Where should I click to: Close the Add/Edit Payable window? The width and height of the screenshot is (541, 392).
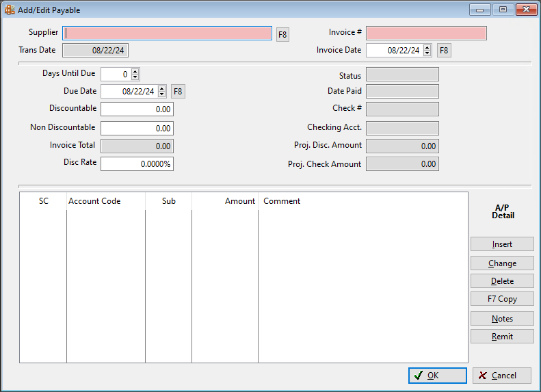click(526, 10)
